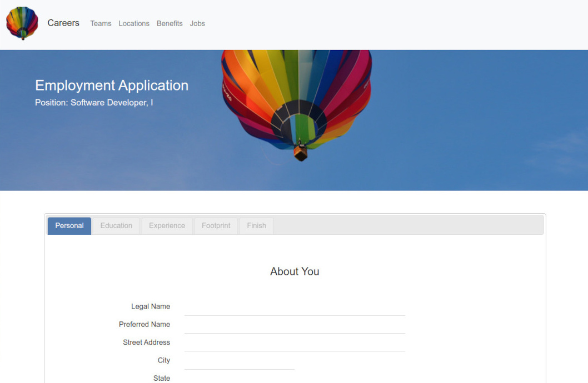
Task: Place cursor in the City field
Action: (239, 361)
